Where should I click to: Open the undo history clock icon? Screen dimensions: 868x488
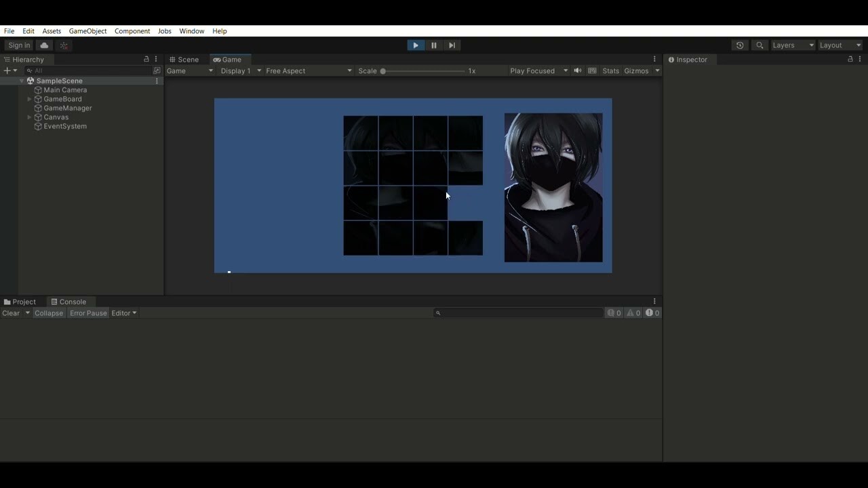739,45
